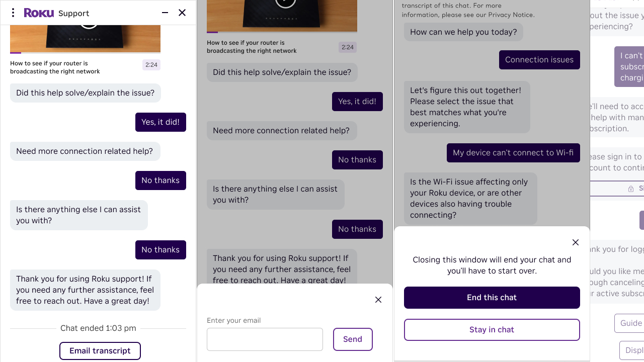Click the partially visible Guide button

(x=630, y=323)
